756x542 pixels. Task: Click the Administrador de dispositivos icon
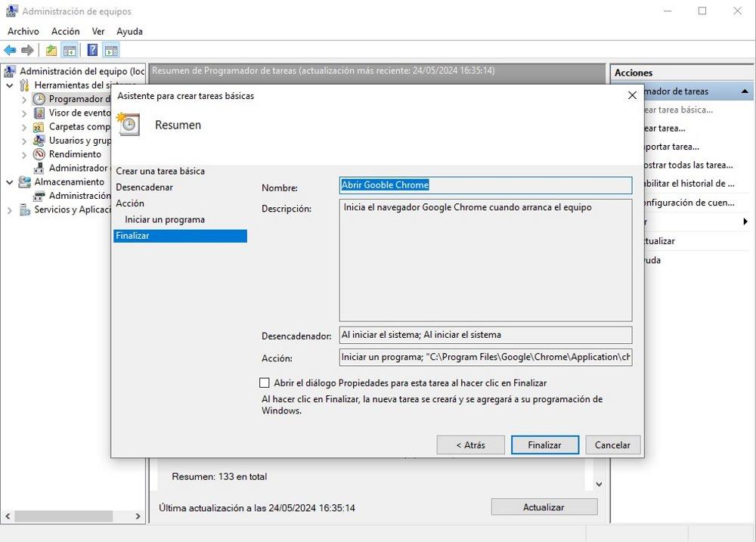pos(38,167)
